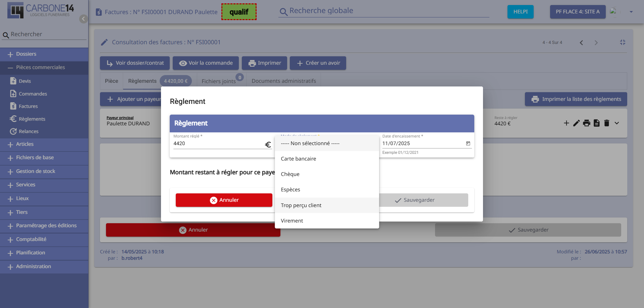Expand the Comptabilité sidebar menu

pyautogui.click(x=31, y=239)
